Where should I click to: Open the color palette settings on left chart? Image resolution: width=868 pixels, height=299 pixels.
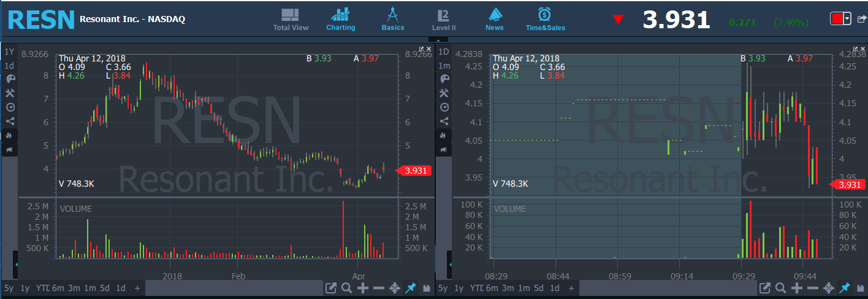pos(10,79)
